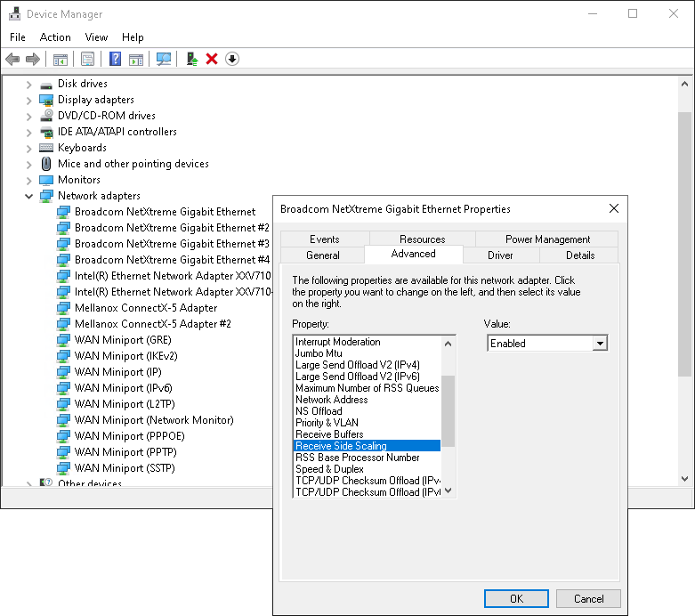Screen dimensions: 695x616
Task: Click Scan for hardware changes icon
Action: pyautogui.click(x=164, y=59)
